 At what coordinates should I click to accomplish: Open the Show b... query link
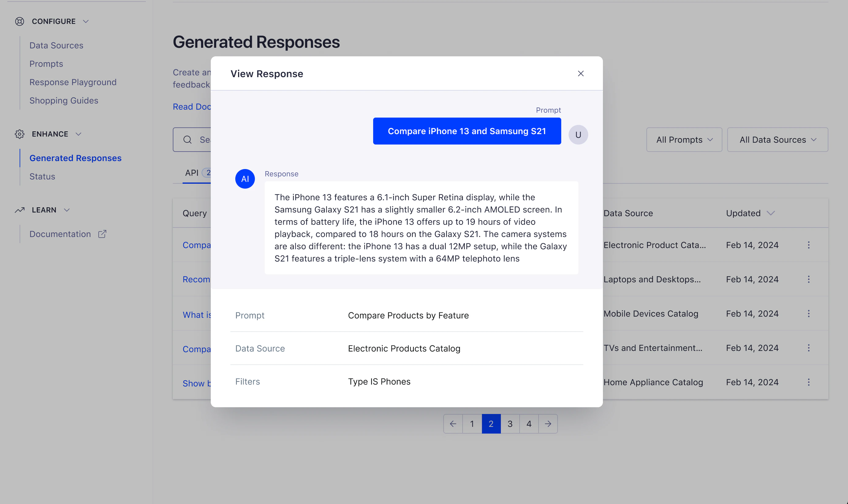pyautogui.click(x=197, y=383)
